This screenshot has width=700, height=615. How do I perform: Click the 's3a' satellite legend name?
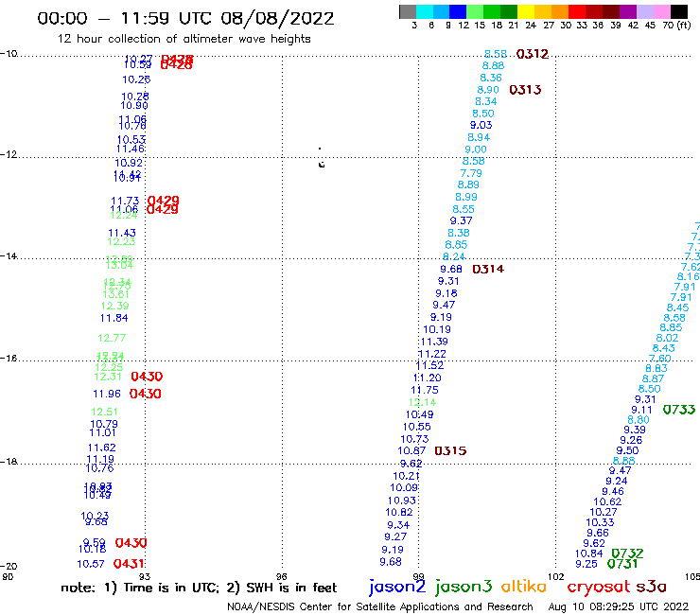651,587
